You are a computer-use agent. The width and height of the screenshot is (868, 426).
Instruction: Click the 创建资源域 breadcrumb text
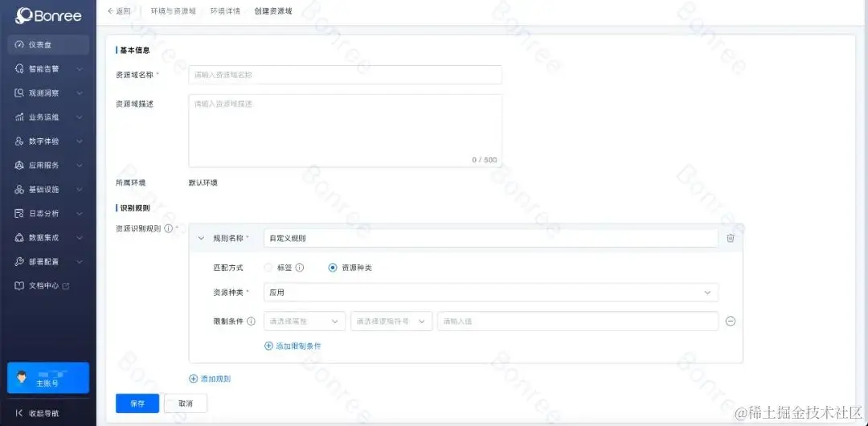(273, 11)
